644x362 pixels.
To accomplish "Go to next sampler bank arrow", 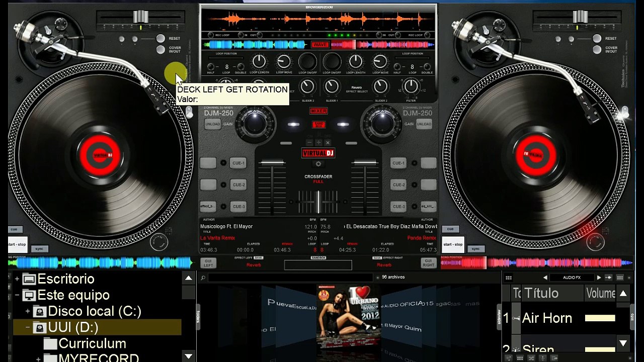I will [x=599, y=278].
